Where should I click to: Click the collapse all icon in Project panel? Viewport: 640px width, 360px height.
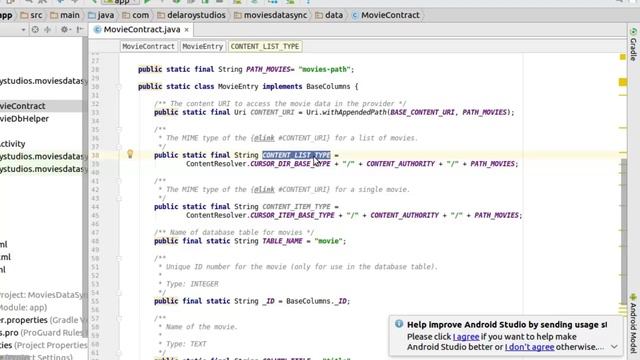tap(48, 29)
